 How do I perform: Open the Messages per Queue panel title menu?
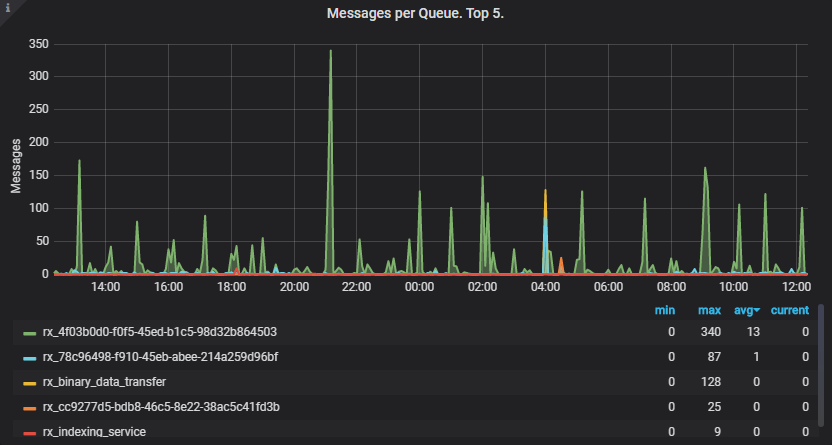415,14
